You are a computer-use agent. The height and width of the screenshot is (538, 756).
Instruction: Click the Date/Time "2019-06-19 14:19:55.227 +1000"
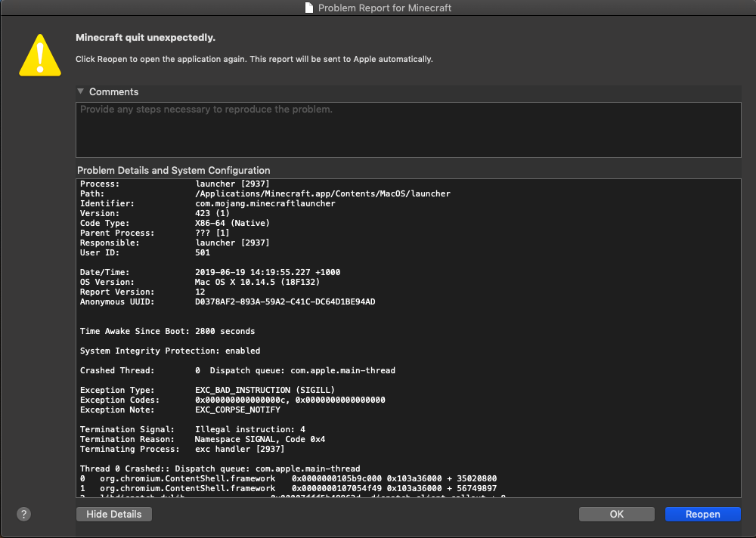pyautogui.click(x=268, y=272)
